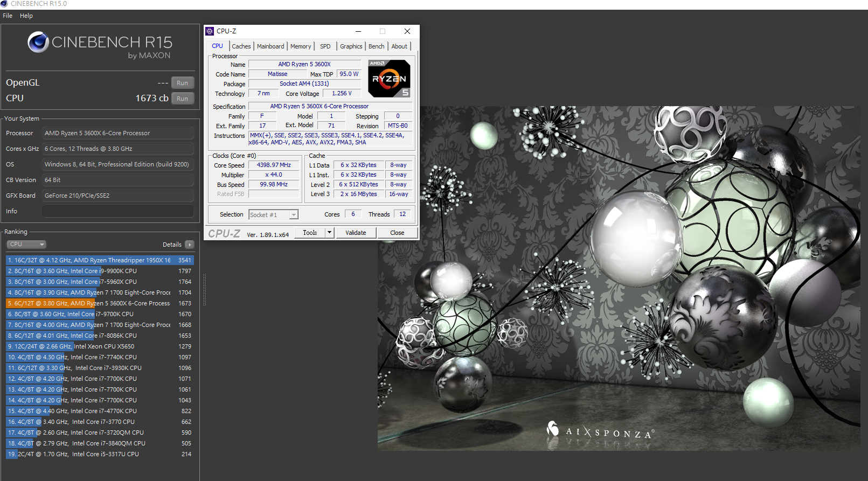Switch to the Mainboard tab in CPU-Z

270,46
